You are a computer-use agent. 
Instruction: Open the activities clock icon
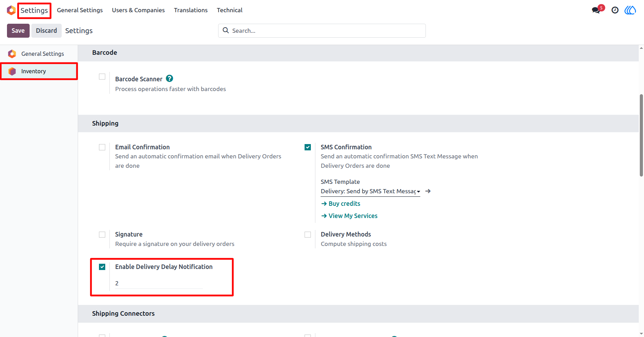615,10
